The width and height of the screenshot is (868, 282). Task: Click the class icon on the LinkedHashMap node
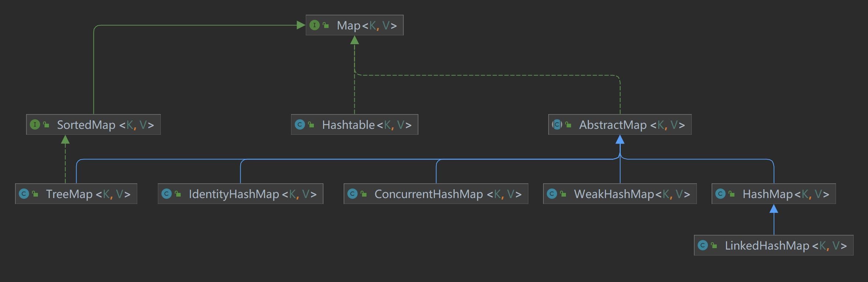pyautogui.click(x=702, y=245)
